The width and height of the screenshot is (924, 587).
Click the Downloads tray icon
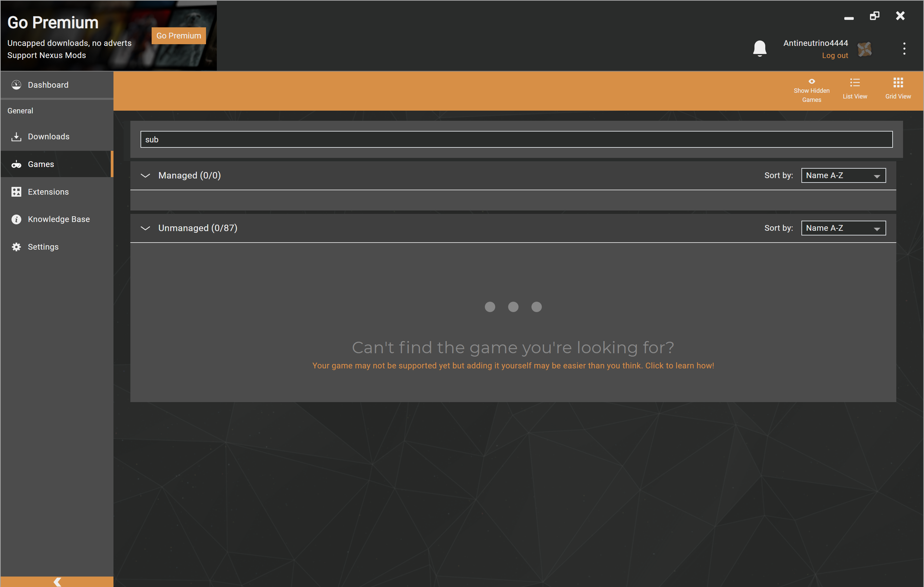(16, 137)
